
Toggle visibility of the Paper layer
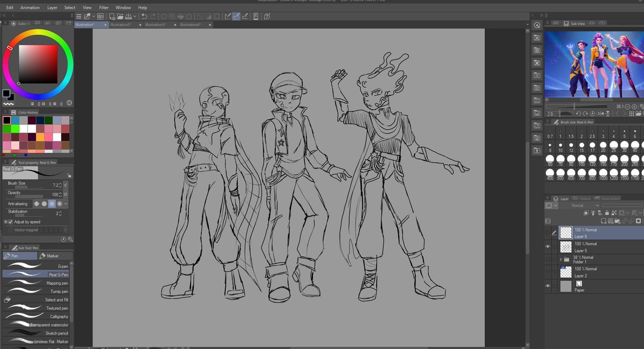pos(547,286)
